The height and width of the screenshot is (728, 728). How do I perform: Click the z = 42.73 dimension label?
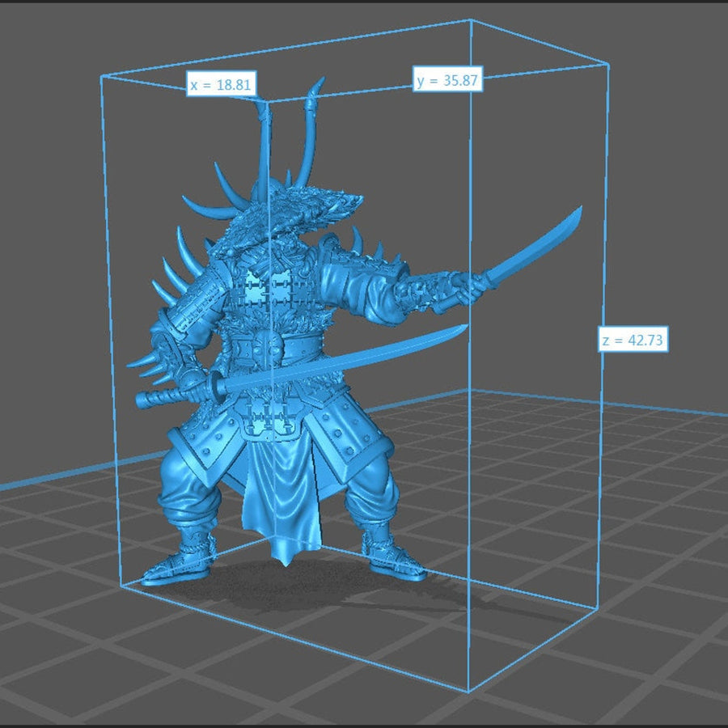click(633, 340)
